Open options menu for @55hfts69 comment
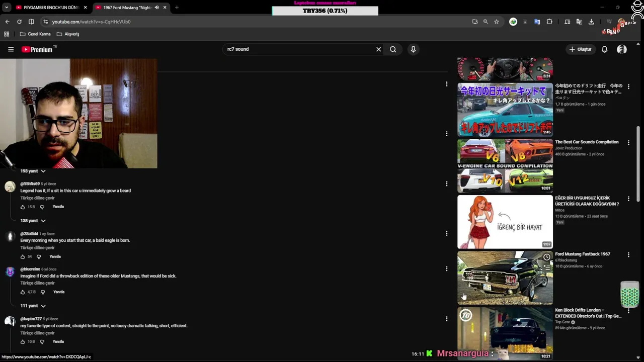The height and width of the screenshot is (362, 644). click(x=446, y=184)
